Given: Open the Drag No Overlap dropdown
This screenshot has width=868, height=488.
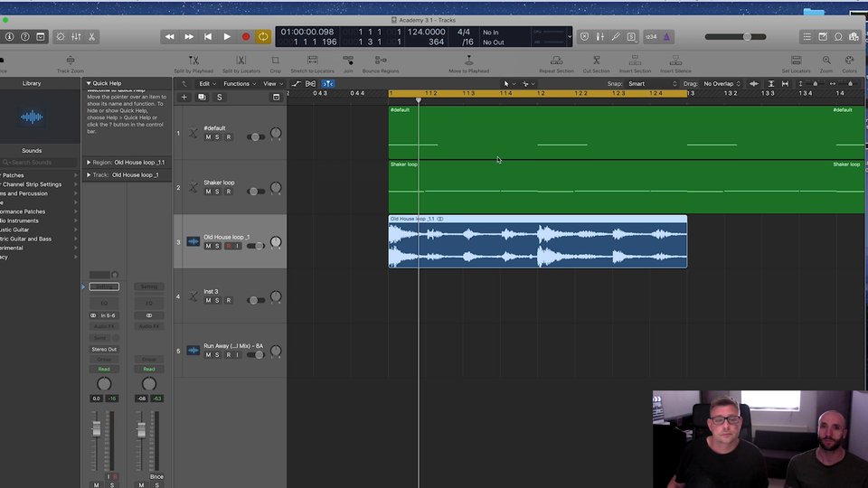Looking at the screenshot, I should coord(722,83).
